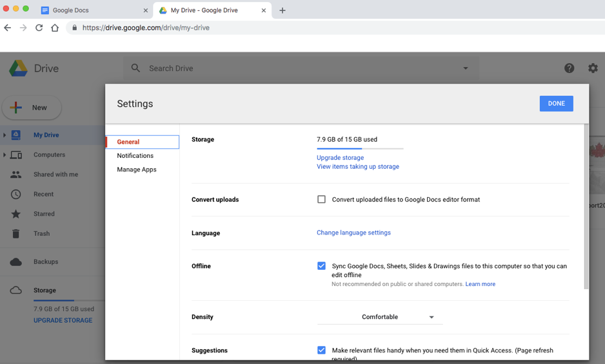Click the Settings dialog scrollbar
This screenshot has height=364, width=605.
click(586, 206)
